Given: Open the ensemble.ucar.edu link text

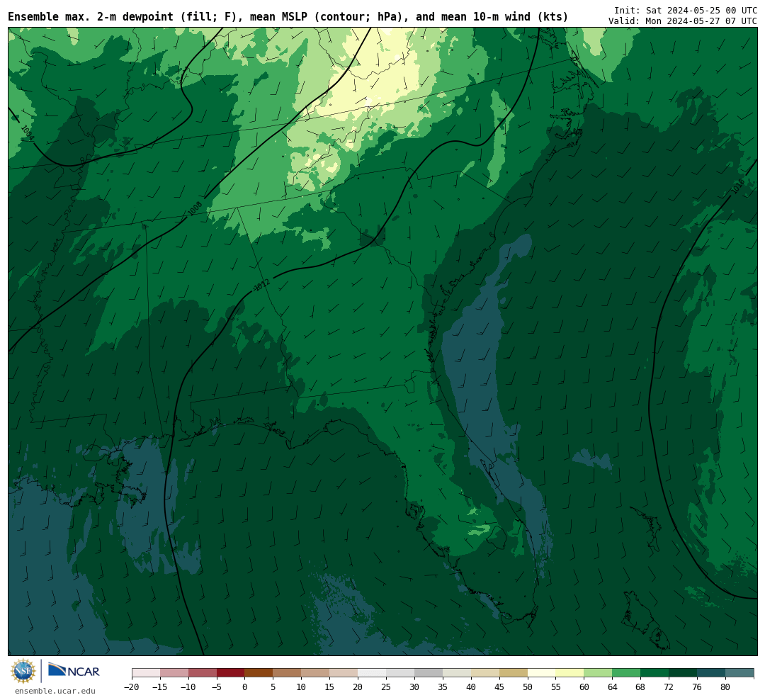Looking at the screenshot, I should [55, 691].
